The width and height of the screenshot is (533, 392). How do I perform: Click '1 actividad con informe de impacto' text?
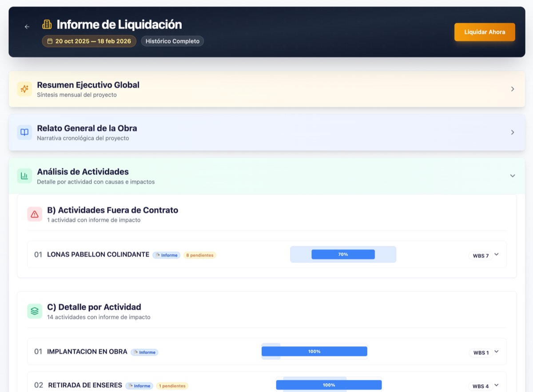click(94, 220)
